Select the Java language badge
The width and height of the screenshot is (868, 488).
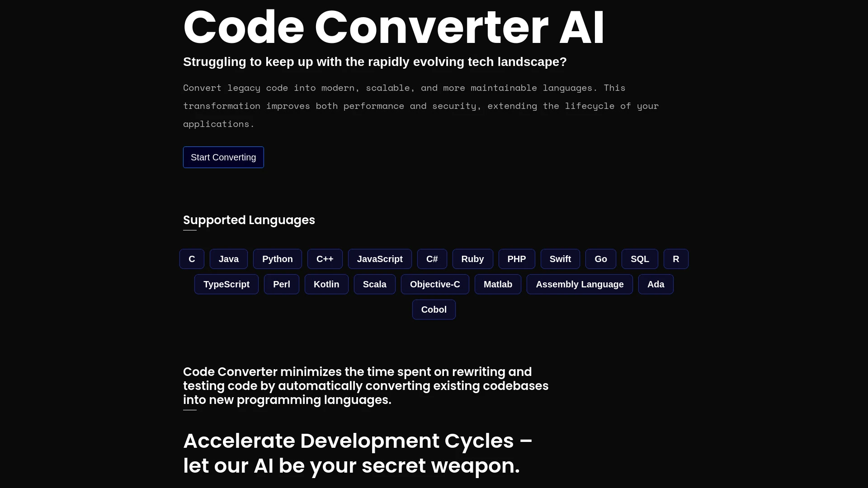pyautogui.click(x=228, y=258)
